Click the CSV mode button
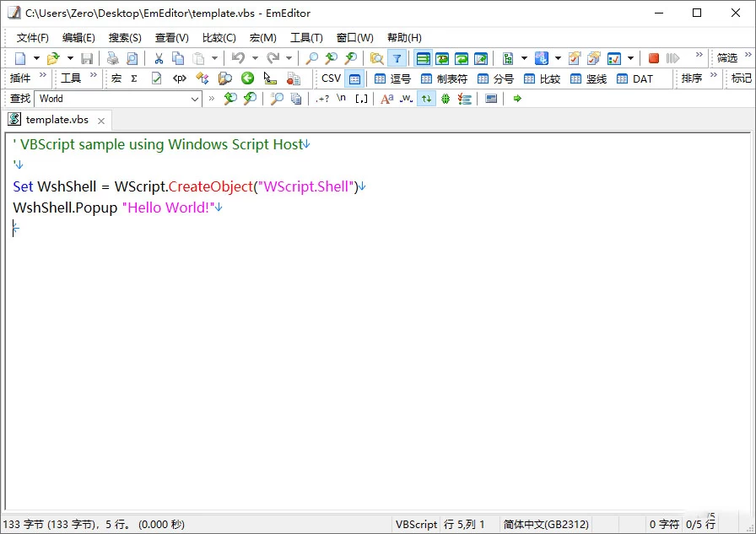Image resolution: width=756 pixels, height=534 pixels. pos(331,78)
